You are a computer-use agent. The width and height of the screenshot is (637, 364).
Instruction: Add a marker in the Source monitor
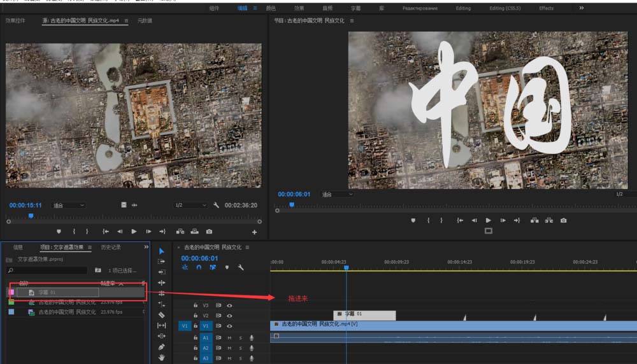point(59,232)
